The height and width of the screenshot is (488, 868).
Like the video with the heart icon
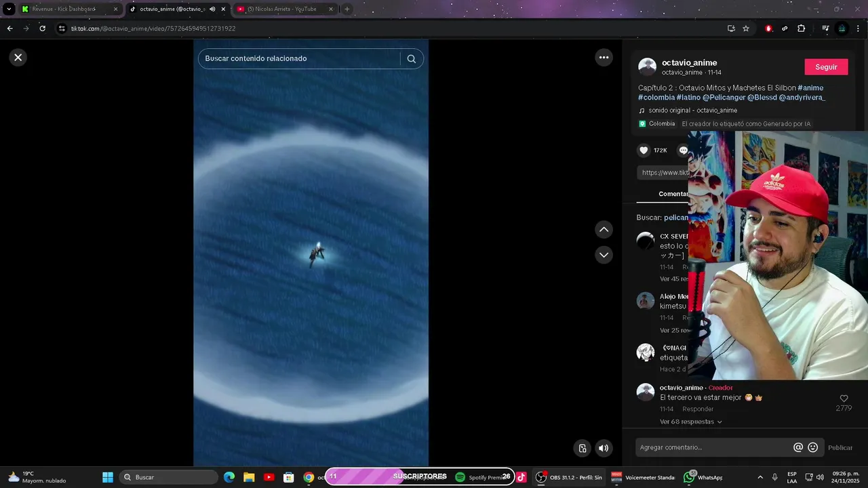(x=644, y=150)
